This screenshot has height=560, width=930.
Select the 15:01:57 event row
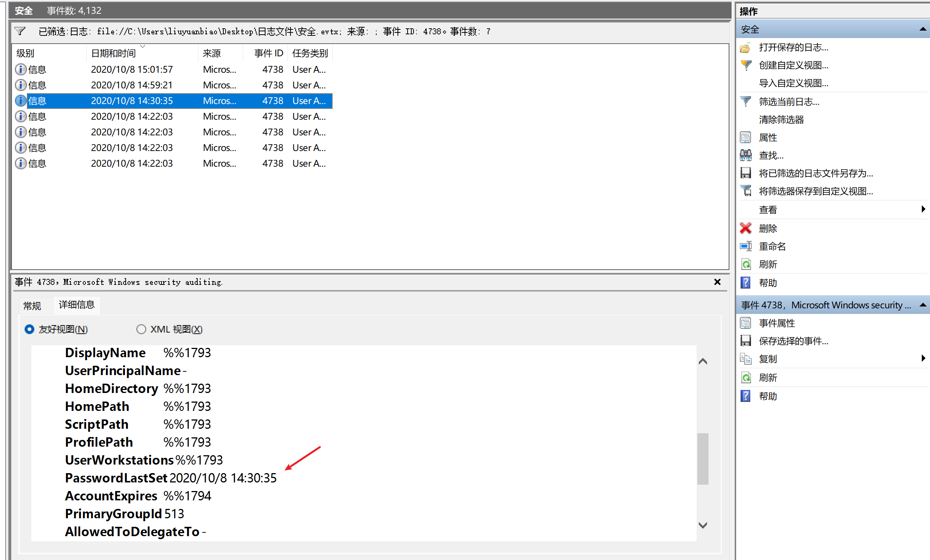(x=132, y=69)
